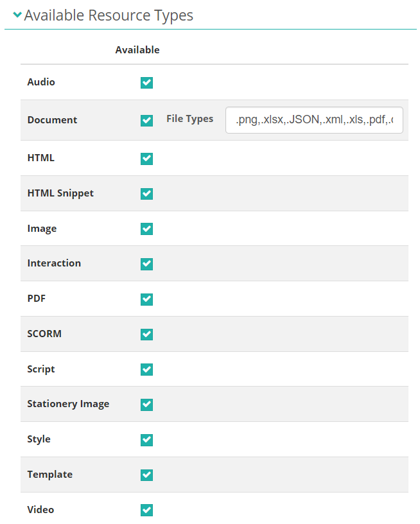Click the Available Resource Types heading
Screen dimensions: 420x524
point(109,15)
